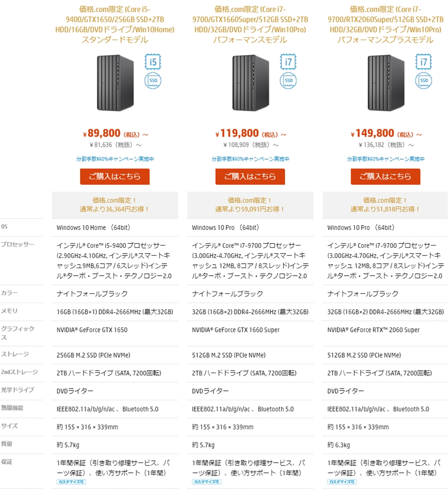Click the SSD badge on performance model
Image resolution: width=448 pixels, height=491 pixels.
pos(288,81)
